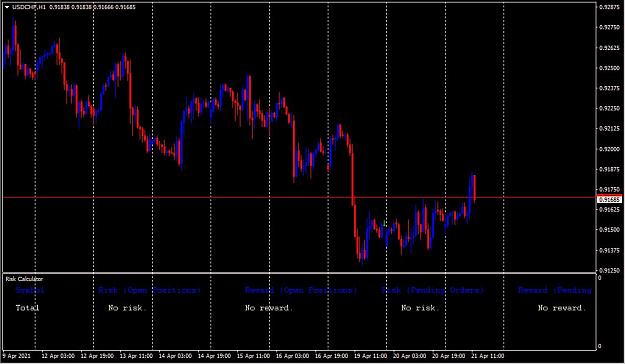
Task: Click the 0.91500 price scale label
Action: (610, 230)
